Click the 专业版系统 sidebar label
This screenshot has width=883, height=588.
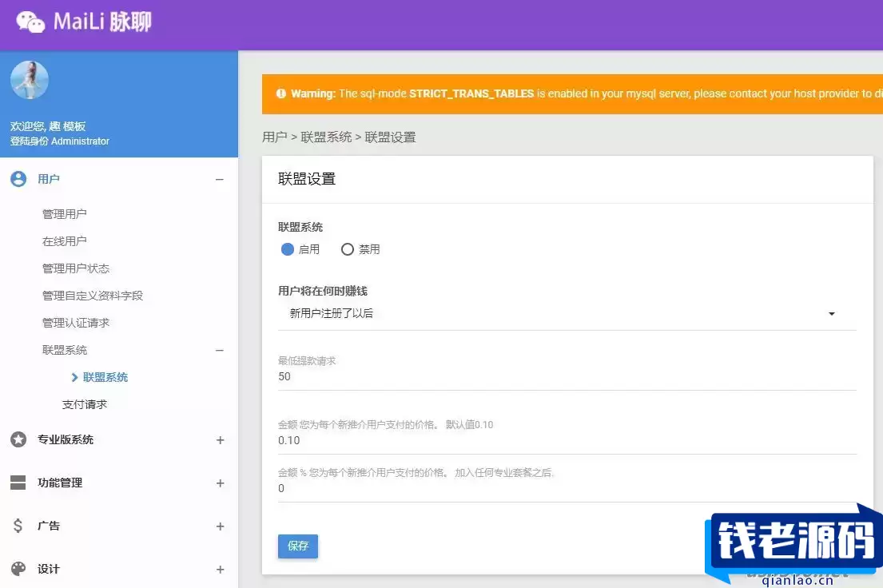point(66,439)
